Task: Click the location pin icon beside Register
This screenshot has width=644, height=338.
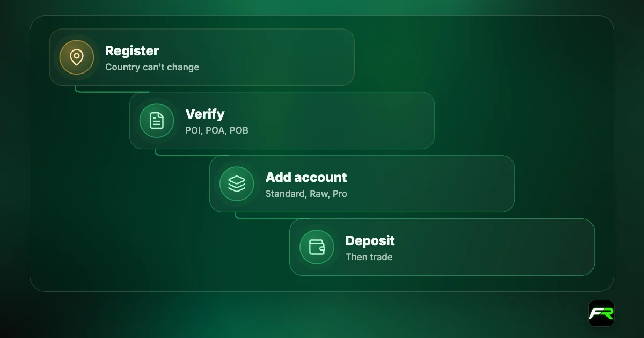Action: click(77, 57)
